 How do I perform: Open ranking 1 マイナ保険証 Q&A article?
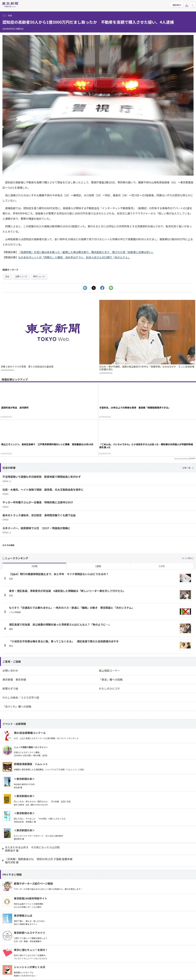pos(59,574)
